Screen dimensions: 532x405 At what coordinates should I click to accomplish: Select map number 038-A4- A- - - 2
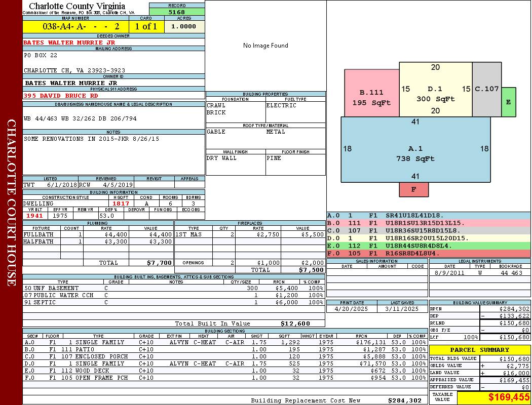pyautogui.click(x=81, y=26)
